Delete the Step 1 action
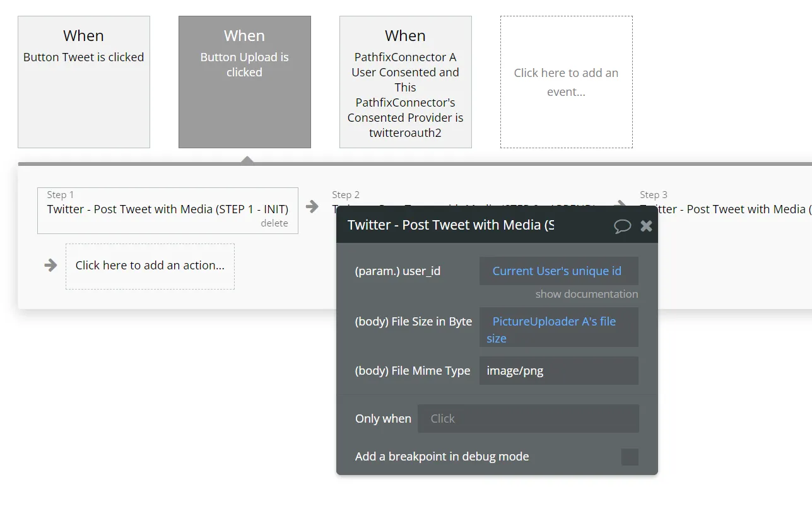This screenshot has width=812, height=528. [274, 223]
